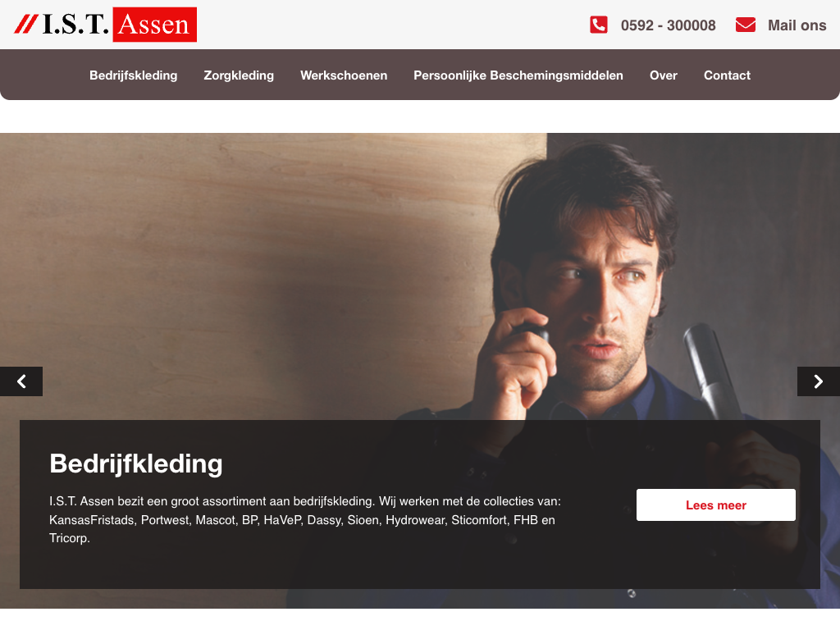Go to the Over page

click(x=663, y=75)
